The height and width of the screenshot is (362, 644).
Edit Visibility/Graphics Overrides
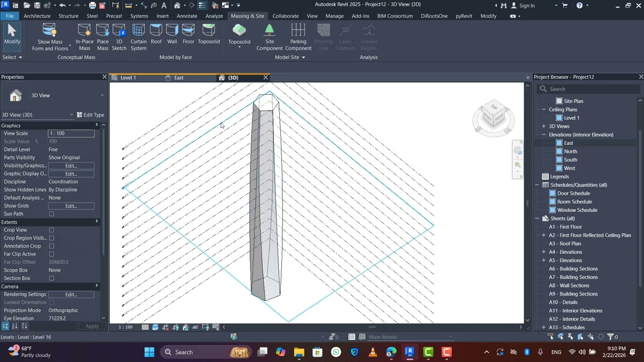pyautogui.click(x=71, y=166)
